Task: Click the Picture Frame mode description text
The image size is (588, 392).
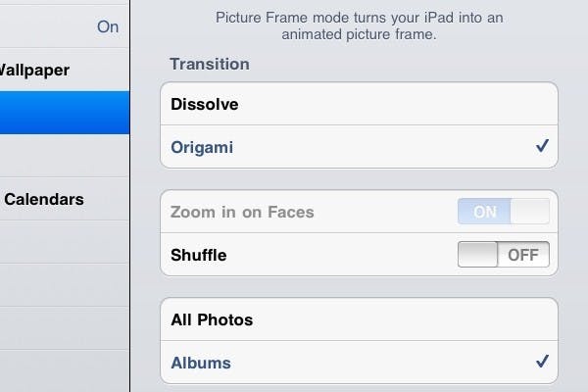Action: [x=357, y=25]
